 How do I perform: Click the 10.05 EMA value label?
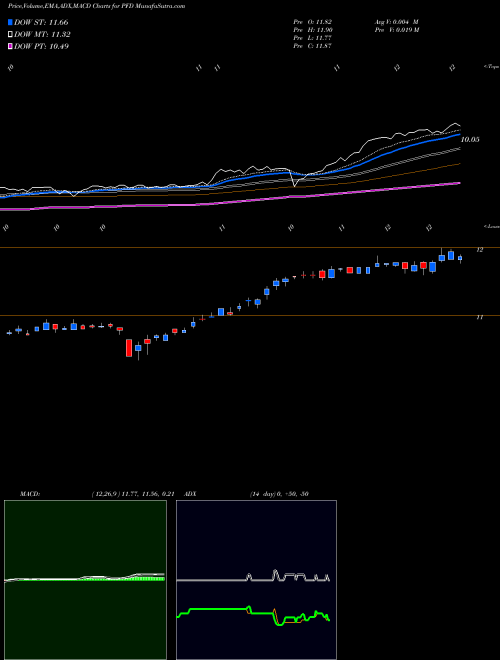coord(470,140)
